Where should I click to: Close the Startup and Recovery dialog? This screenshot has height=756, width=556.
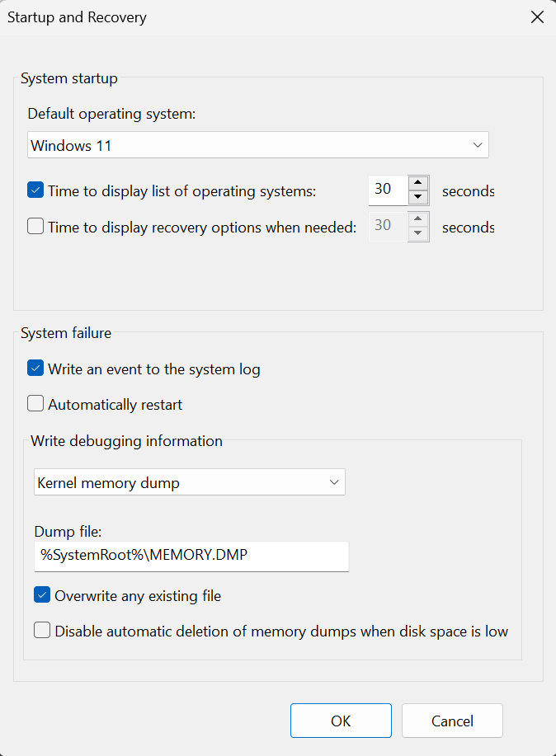coord(537,17)
